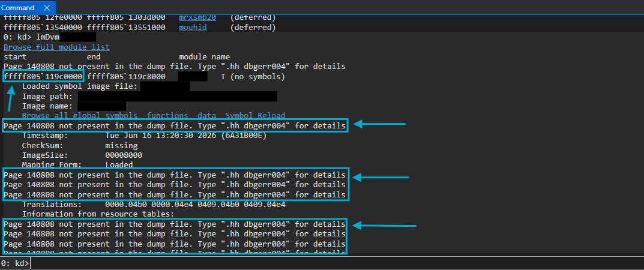Viewport: 644px width, 270px height.
Task: Focus the kd> command input field
Action: [x=337, y=263]
